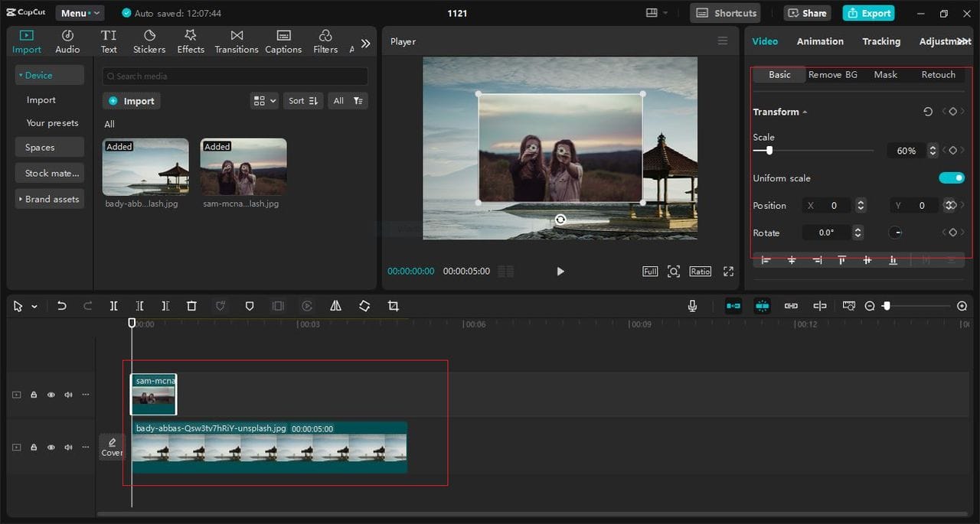Activate the voiceover microphone recording icon
The width and height of the screenshot is (980, 524).
point(692,306)
